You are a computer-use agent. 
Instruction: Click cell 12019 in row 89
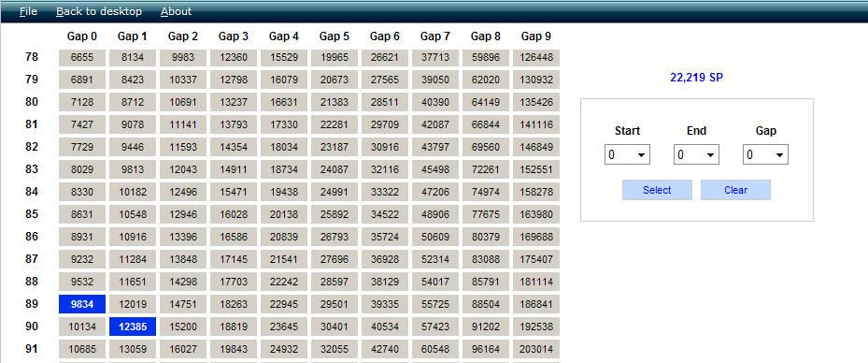tap(133, 304)
